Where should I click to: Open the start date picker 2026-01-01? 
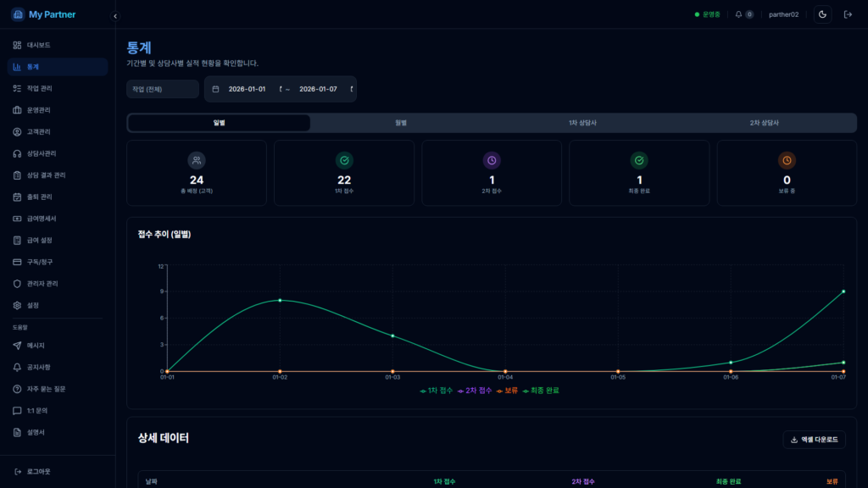[247, 89]
